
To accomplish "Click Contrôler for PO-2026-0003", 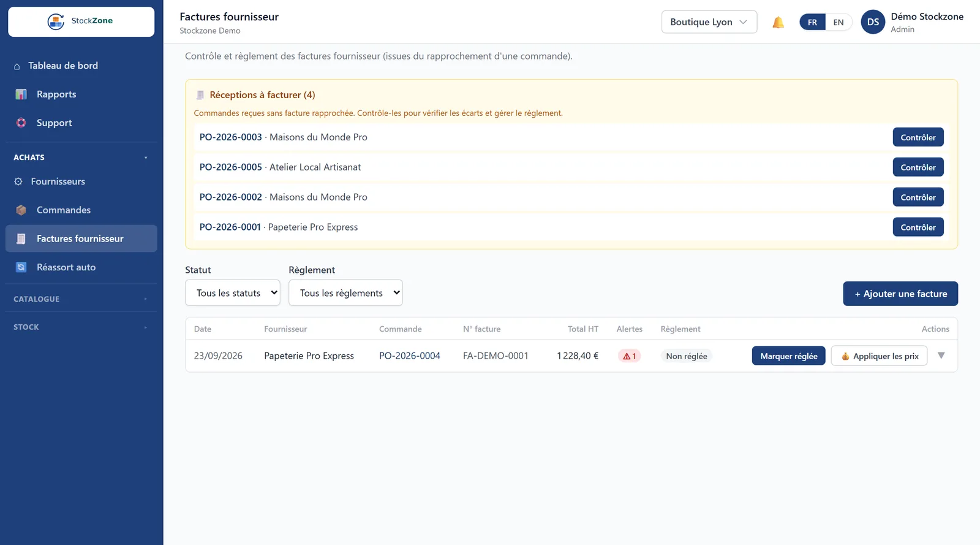I will [x=918, y=137].
